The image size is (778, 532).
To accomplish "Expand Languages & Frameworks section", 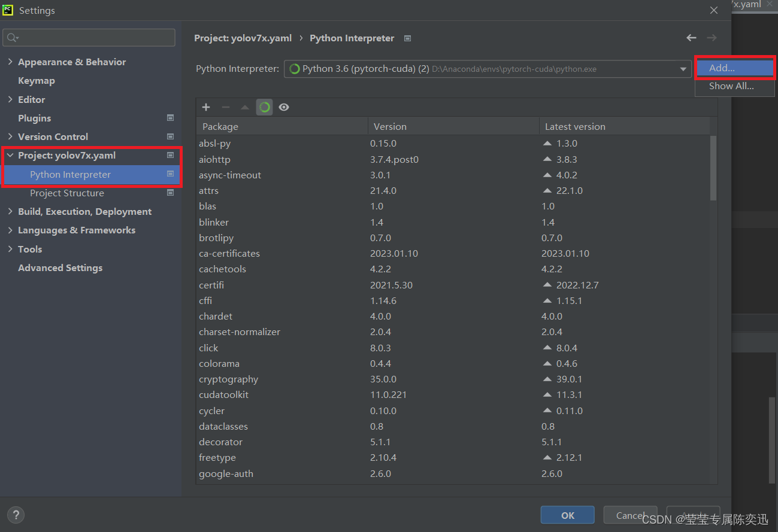I will [x=10, y=230].
